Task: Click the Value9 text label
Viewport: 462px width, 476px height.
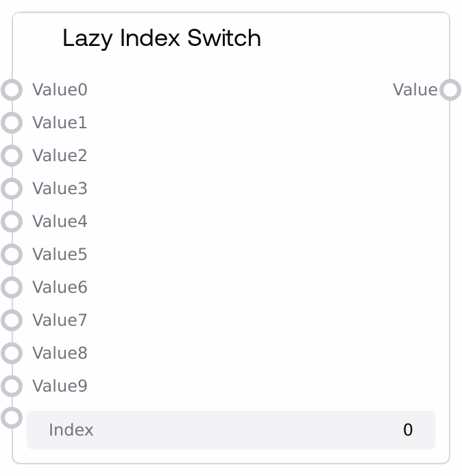Action: pos(60,386)
